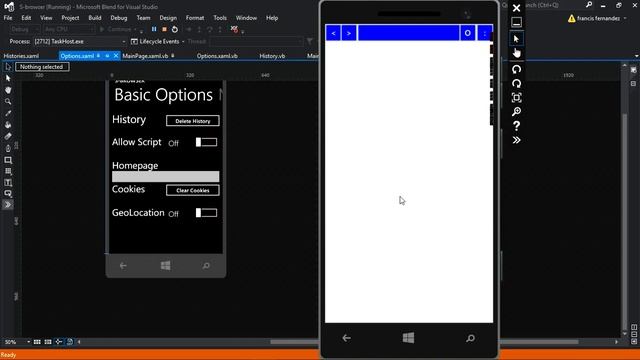This screenshot has height=360, width=640.
Task: Toggle the Allow Script switch
Action: pyautogui.click(x=206, y=142)
